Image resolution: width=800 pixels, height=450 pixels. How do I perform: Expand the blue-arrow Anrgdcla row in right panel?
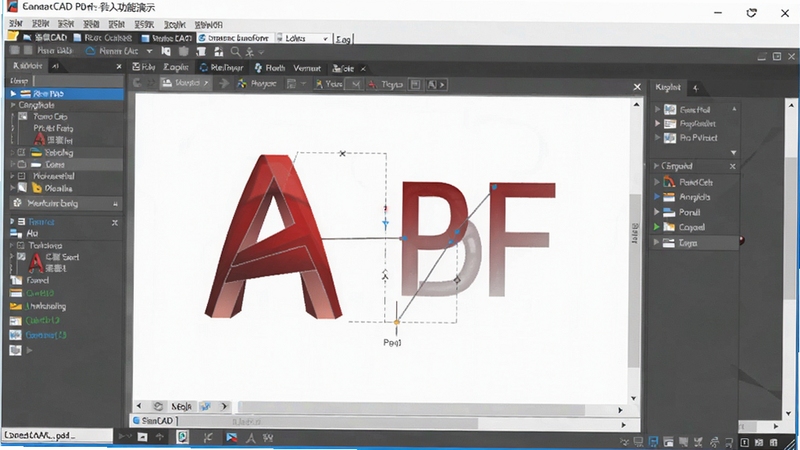[x=657, y=196]
